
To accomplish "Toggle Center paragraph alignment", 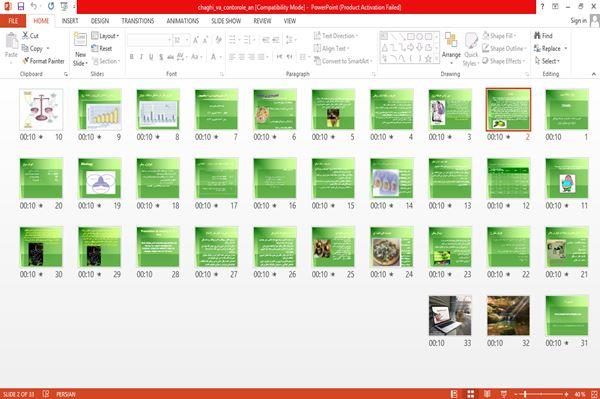I will point(242,57).
